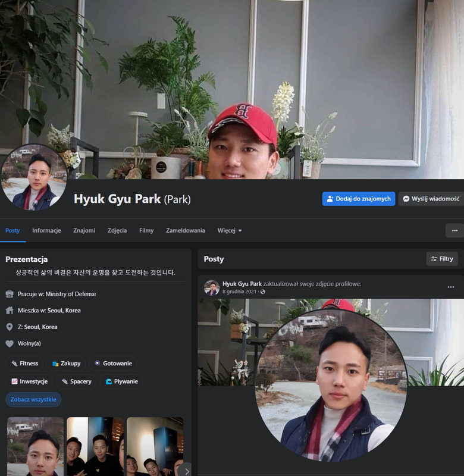Open the Filmy tab
Screen dimensions: 464x476
coord(146,230)
